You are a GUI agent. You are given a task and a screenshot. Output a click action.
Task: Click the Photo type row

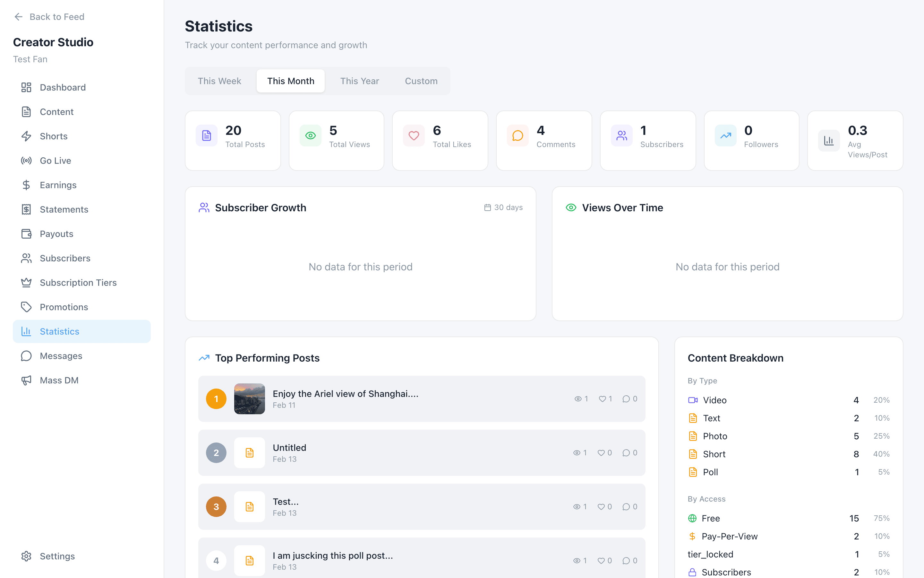tap(789, 436)
